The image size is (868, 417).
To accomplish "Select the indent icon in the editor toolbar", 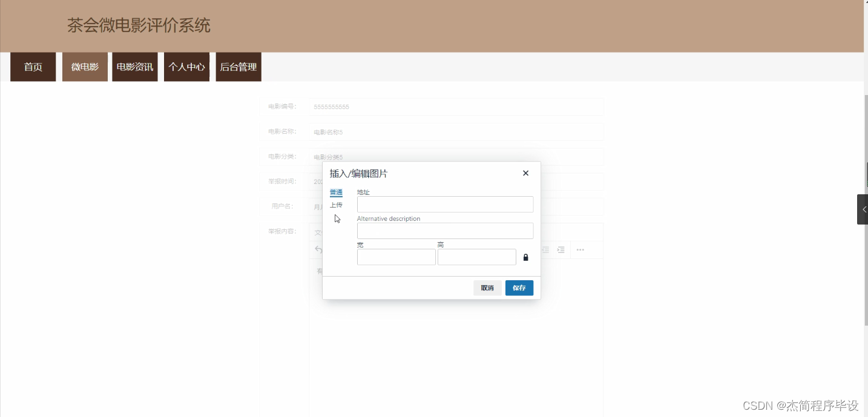I will [x=561, y=249].
